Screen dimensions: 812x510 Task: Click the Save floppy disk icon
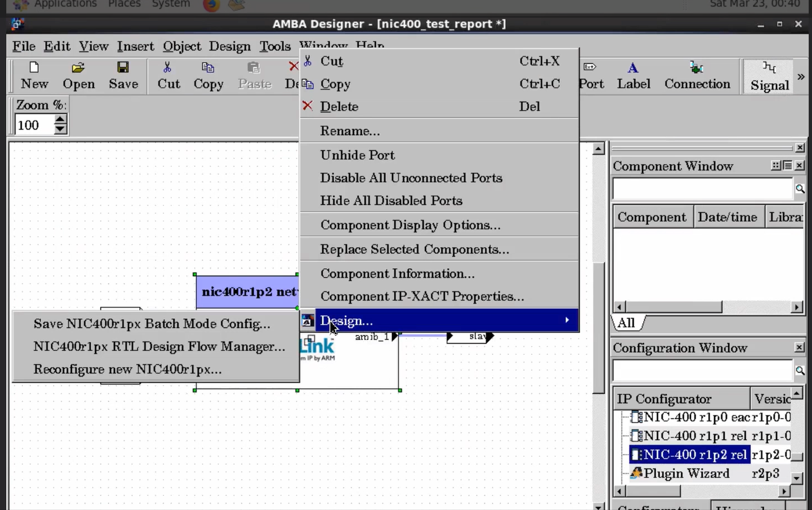point(123,68)
